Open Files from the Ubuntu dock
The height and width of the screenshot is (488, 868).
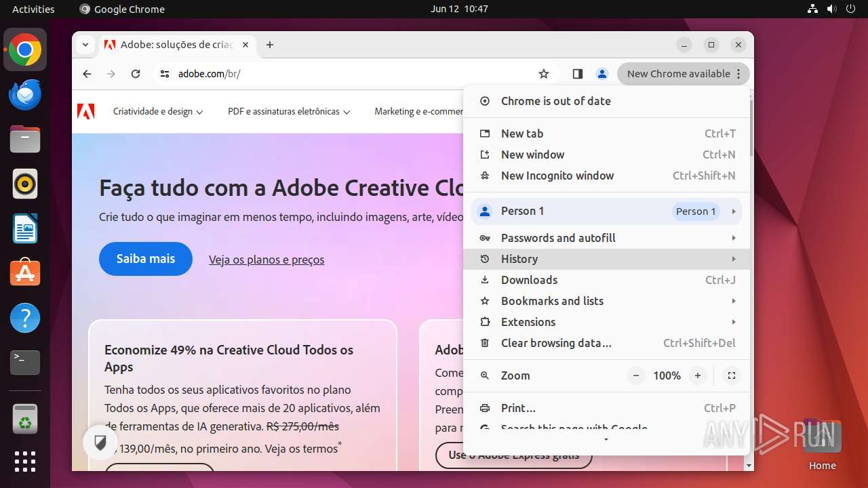point(25,140)
